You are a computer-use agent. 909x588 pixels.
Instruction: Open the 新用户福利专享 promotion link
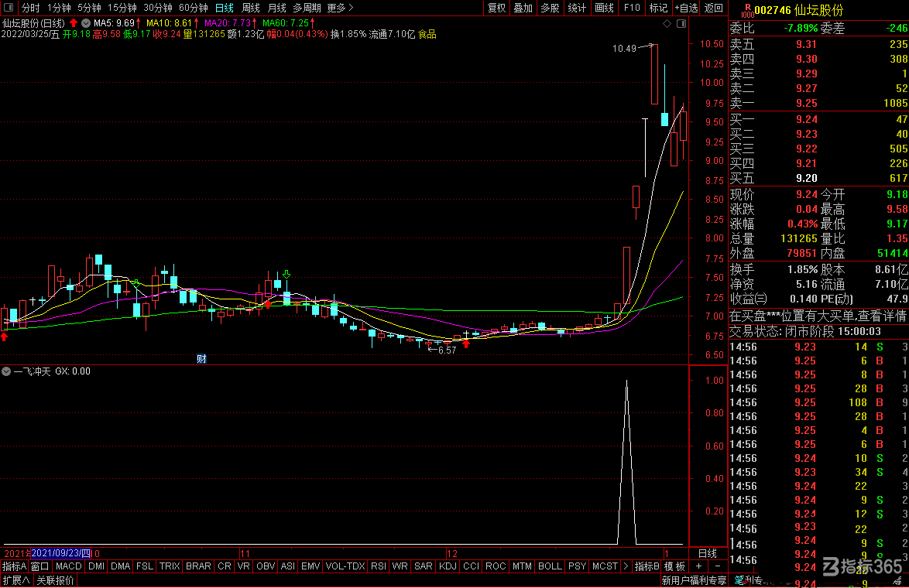[x=694, y=580]
